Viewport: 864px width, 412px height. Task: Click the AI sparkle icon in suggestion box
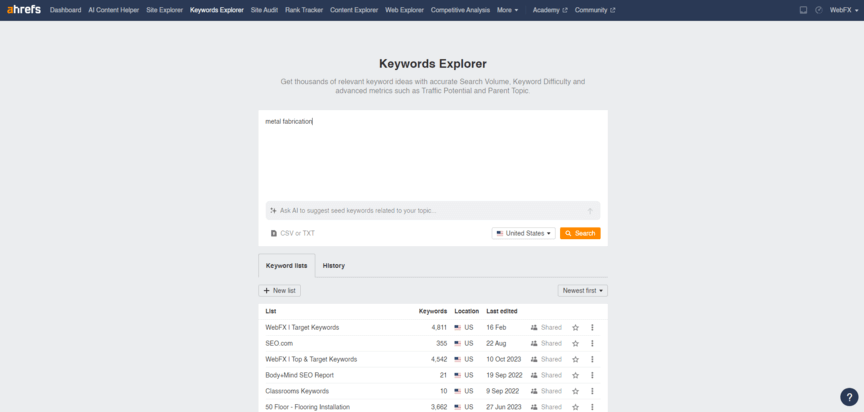273,210
